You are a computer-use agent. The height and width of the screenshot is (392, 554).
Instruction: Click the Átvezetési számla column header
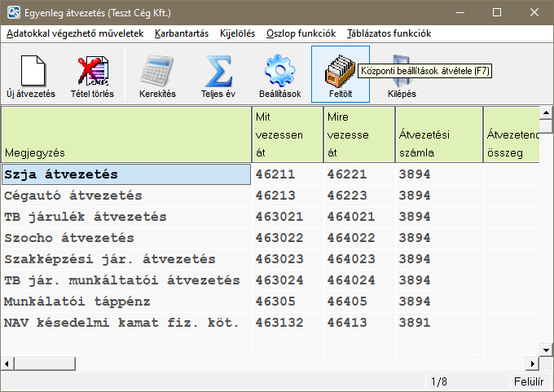tap(437, 135)
